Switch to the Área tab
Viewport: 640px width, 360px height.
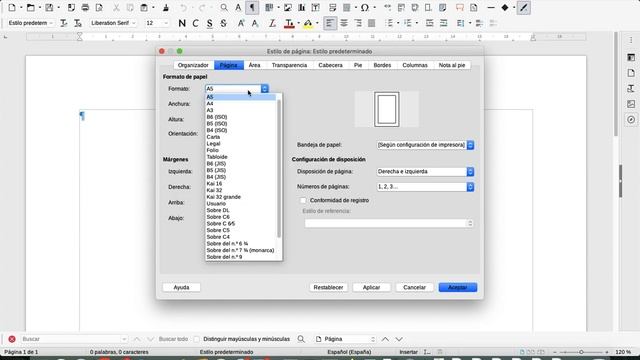(254, 65)
